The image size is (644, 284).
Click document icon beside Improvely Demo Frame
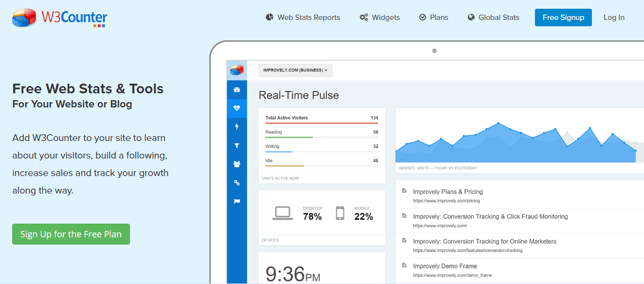pyautogui.click(x=404, y=265)
